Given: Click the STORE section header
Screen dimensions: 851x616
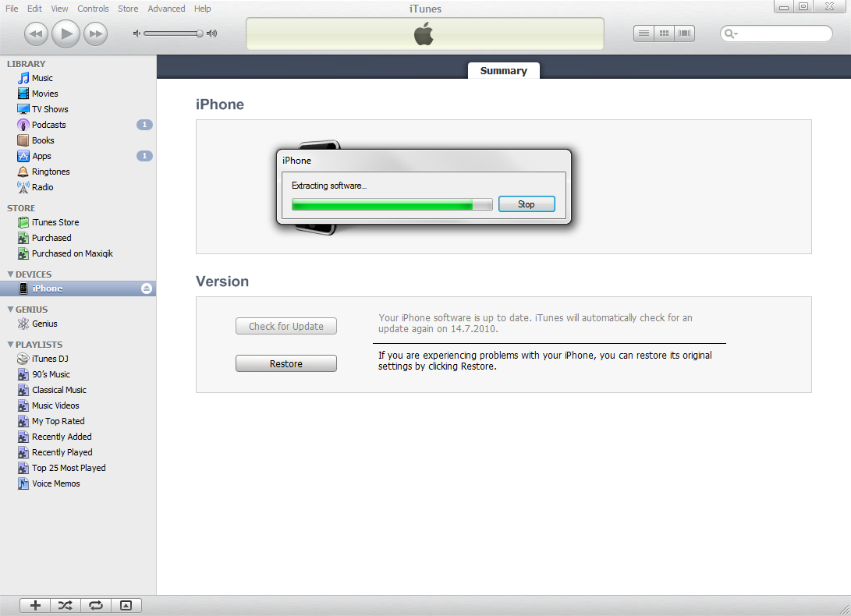Looking at the screenshot, I should click(21, 208).
